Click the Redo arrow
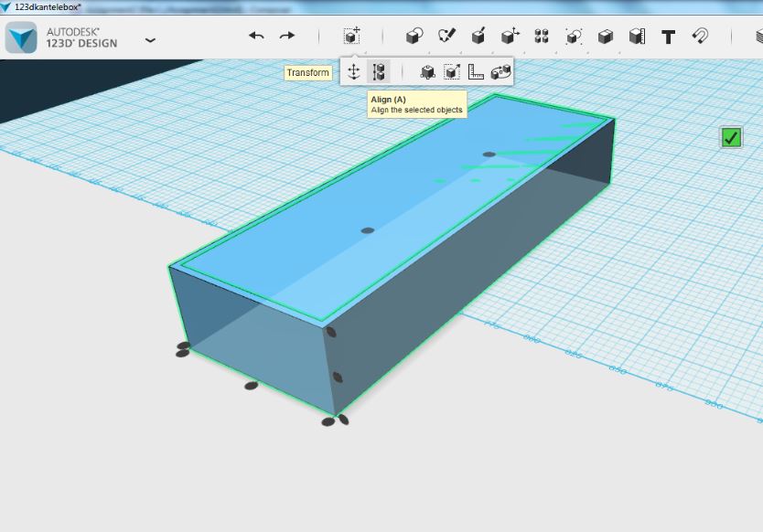Viewport: 763px width, 532px height. click(x=286, y=36)
